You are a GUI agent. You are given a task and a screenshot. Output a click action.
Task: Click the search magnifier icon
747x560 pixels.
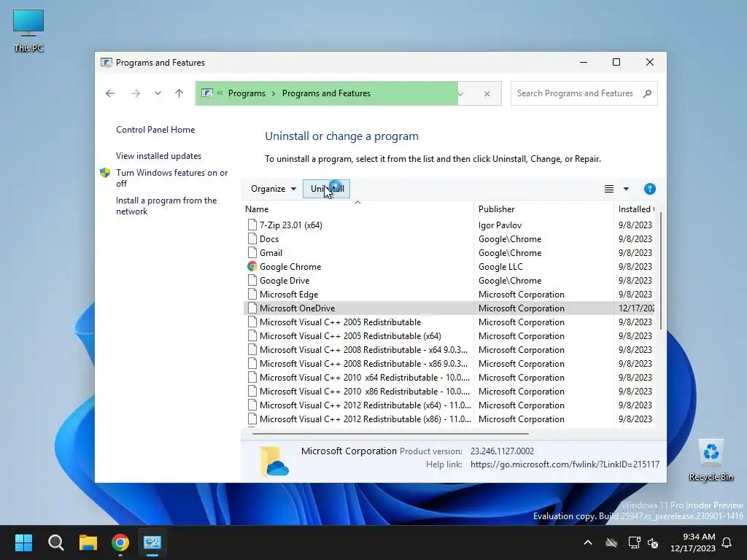click(647, 93)
